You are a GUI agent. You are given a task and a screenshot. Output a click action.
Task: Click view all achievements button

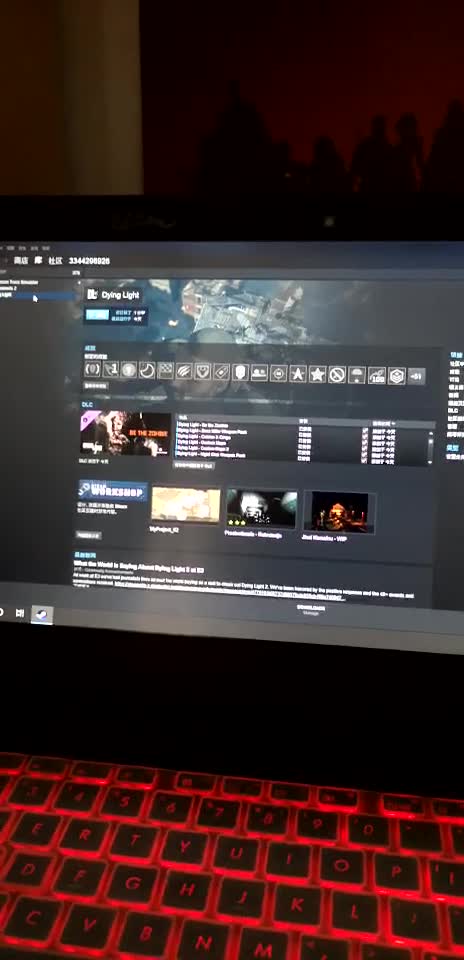[x=95, y=386]
